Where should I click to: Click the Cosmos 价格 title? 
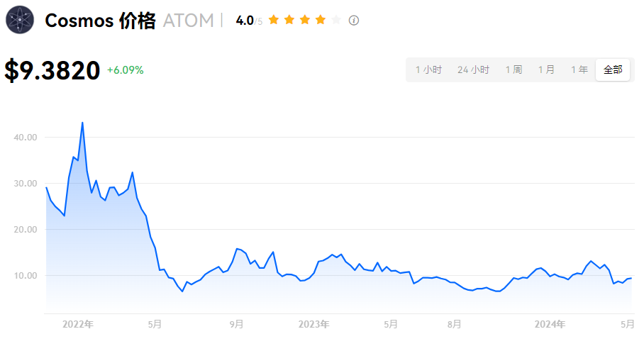click(x=100, y=21)
